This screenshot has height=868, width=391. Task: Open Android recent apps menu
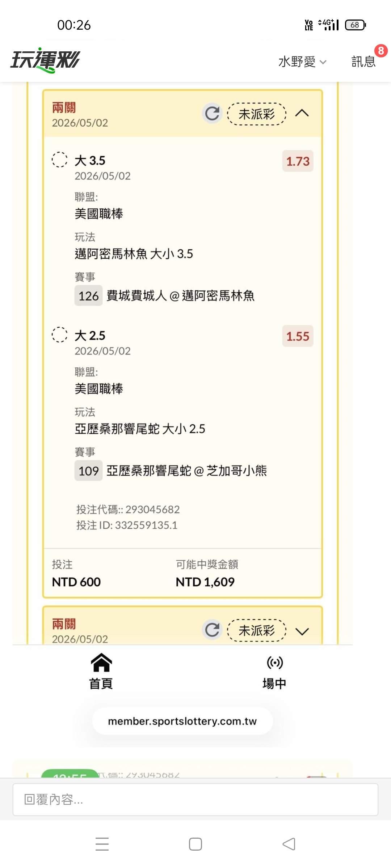[102, 844]
